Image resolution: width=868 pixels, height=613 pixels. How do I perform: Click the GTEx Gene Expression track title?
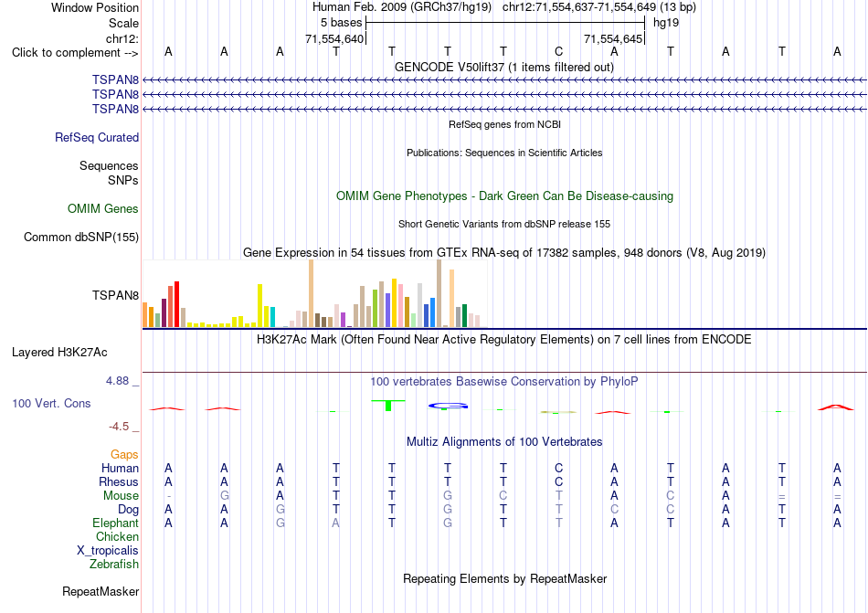[x=504, y=253]
